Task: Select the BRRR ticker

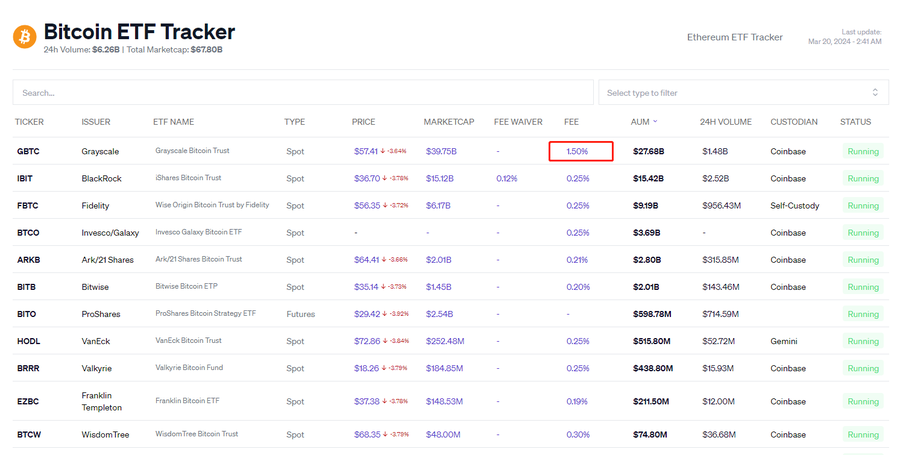Action: 28,368
